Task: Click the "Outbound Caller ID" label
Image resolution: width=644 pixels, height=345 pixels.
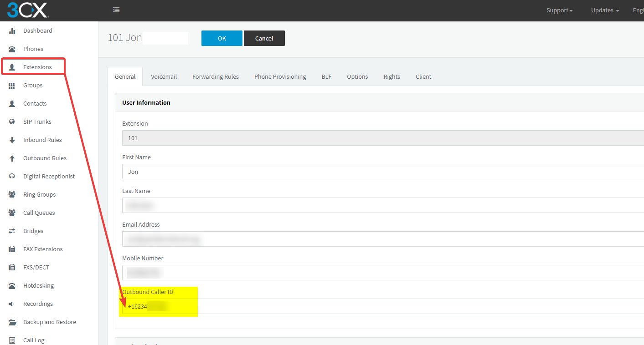Action: pos(148,292)
